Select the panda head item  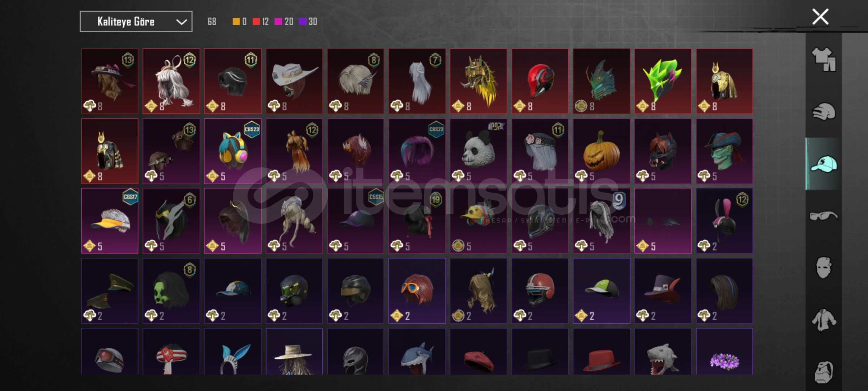coord(478,151)
